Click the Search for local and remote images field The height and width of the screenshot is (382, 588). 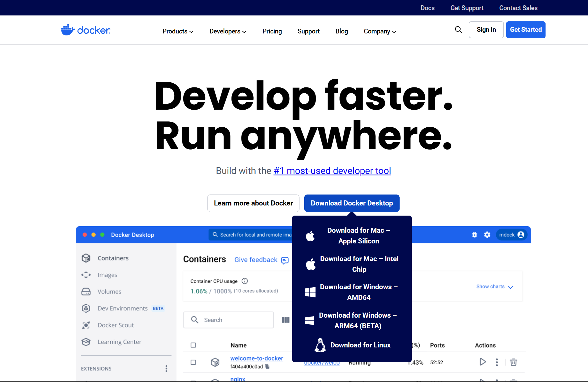point(251,234)
